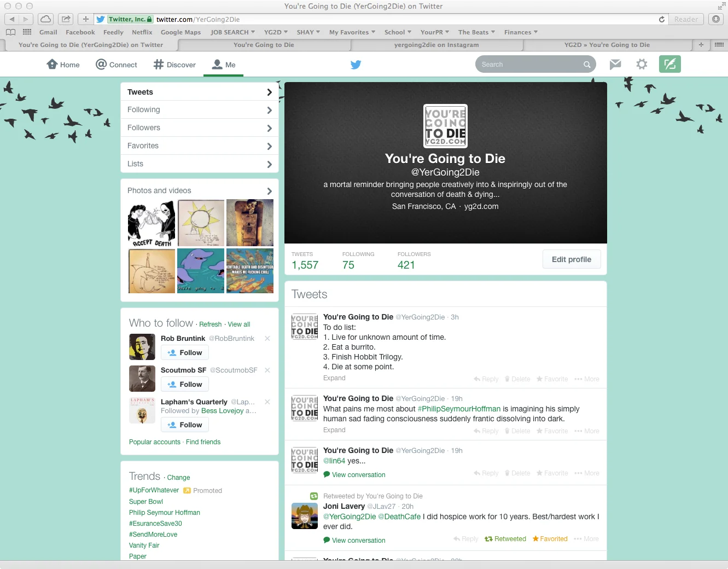Go to Home tab
The image size is (728, 569).
pos(63,65)
